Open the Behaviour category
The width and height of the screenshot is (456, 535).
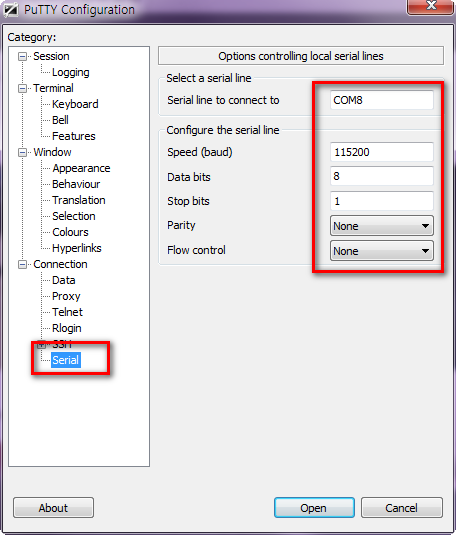(x=76, y=184)
